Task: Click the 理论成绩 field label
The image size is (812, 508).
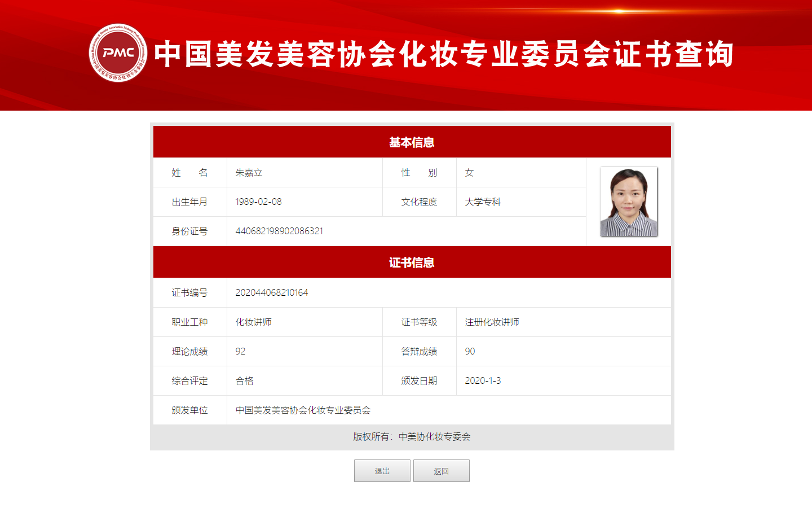Action: coord(189,352)
